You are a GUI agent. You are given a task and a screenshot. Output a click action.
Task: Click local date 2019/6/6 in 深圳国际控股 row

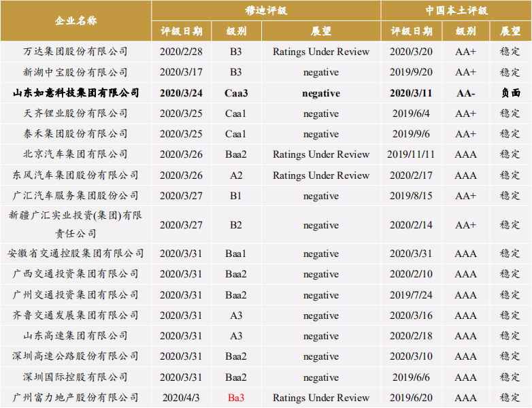pyautogui.click(x=411, y=377)
